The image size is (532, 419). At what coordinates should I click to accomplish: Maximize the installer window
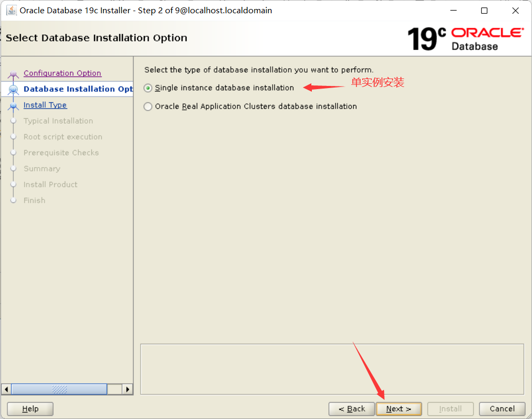(x=484, y=11)
